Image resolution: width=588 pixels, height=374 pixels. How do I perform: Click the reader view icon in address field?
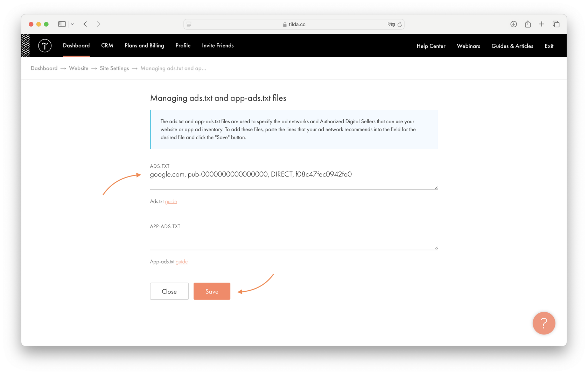pyautogui.click(x=189, y=24)
